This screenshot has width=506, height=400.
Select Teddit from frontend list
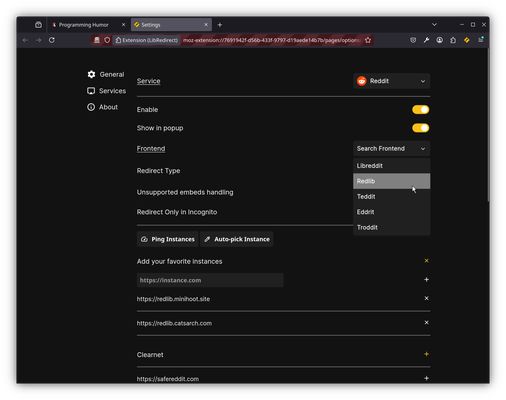pyautogui.click(x=391, y=197)
